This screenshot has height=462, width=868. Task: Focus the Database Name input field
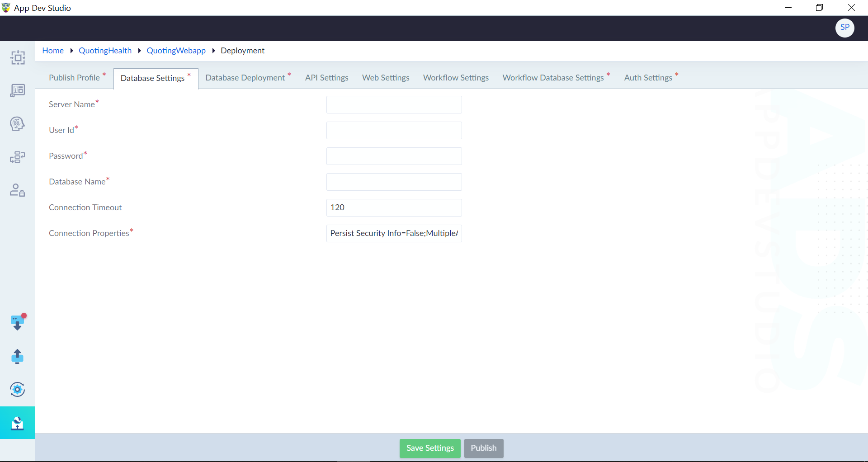(x=394, y=182)
